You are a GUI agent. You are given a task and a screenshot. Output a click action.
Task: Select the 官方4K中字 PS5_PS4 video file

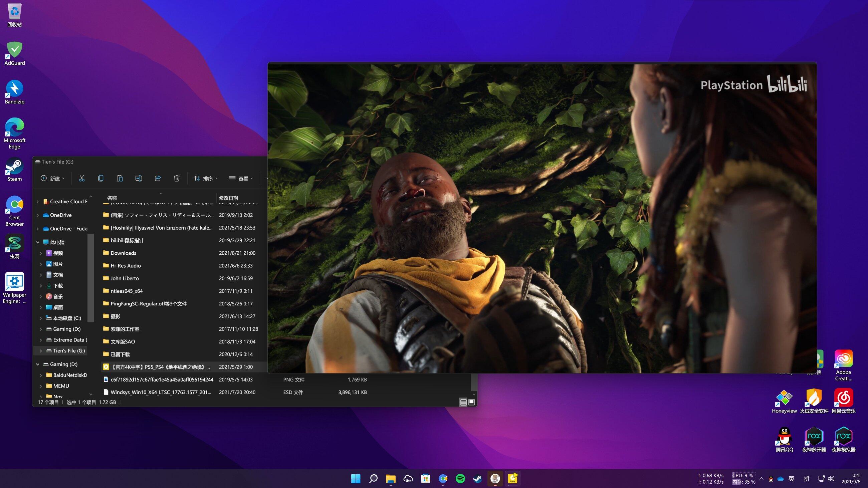pyautogui.click(x=184, y=367)
